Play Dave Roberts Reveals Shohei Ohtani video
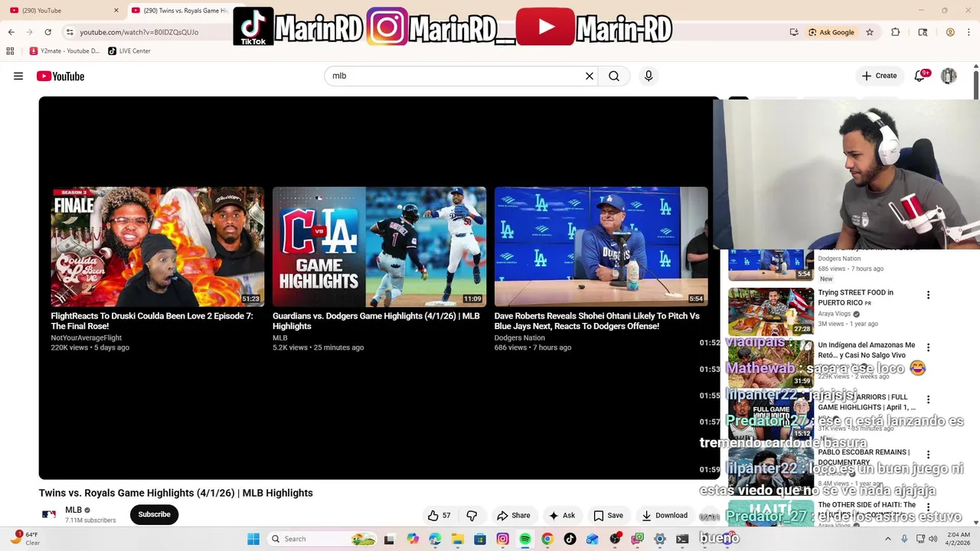The image size is (980, 551). pos(601,246)
